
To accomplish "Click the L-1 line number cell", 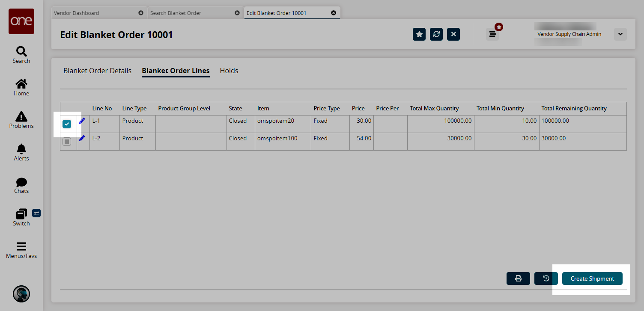I will (104, 124).
